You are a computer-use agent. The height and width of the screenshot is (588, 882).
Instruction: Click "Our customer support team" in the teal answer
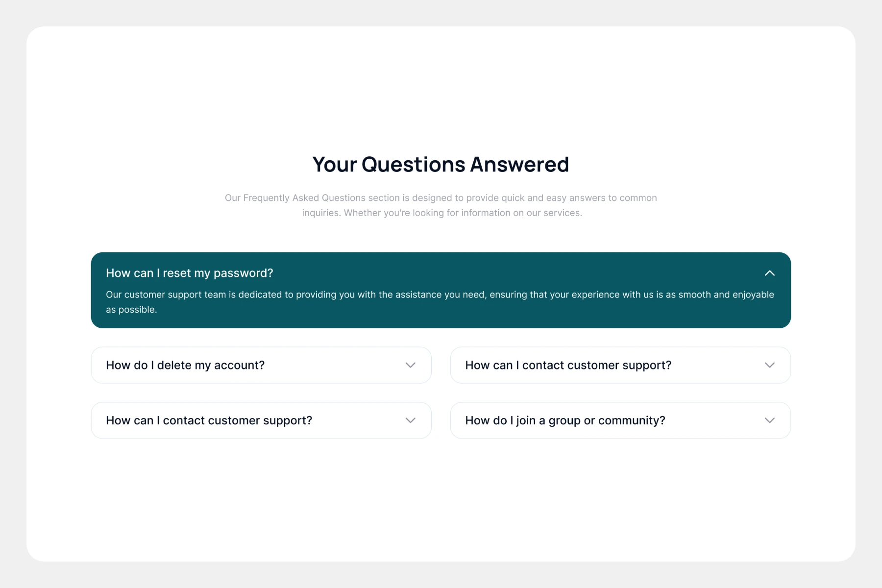click(166, 294)
